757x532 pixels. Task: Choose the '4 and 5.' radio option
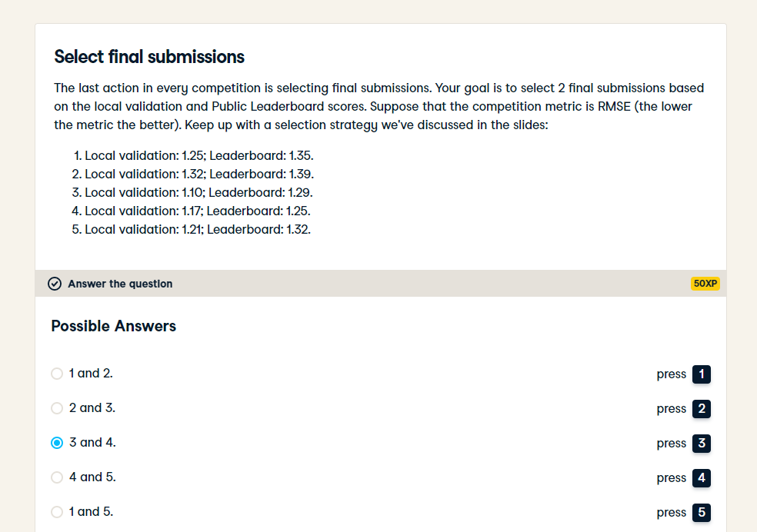[57, 477]
